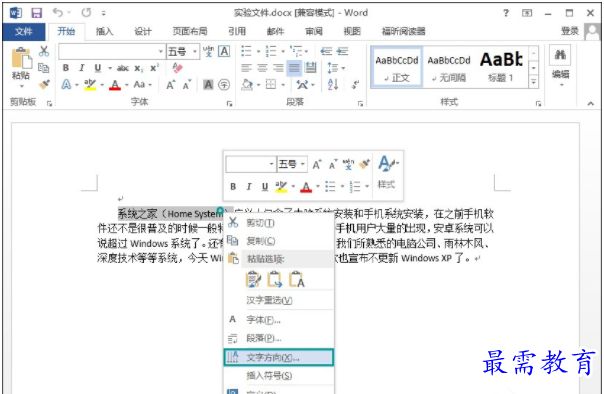Toggle Italic in the ribbon font group
This screenshot has width=604, height=394.
pyautogui.click(x=82, y=68)
